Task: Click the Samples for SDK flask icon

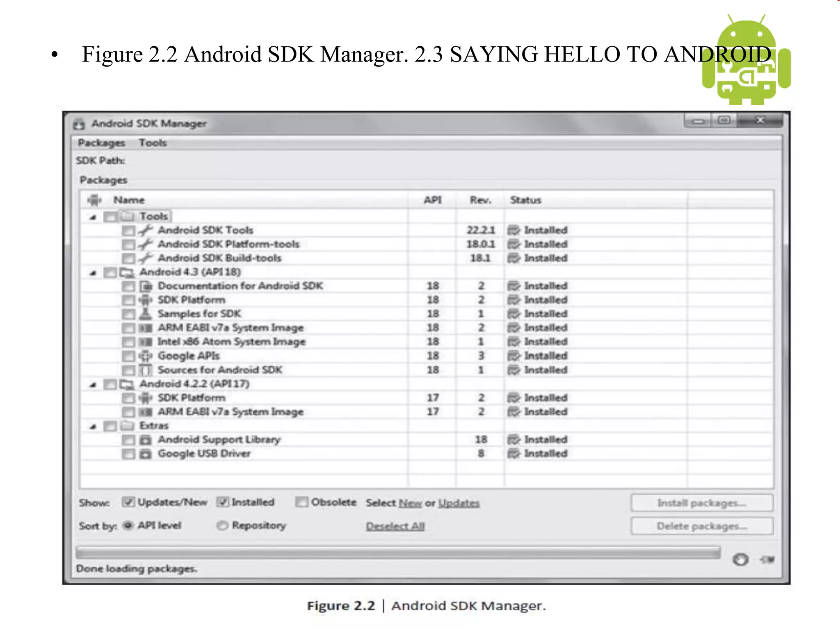Action: [x=145, y=314]
